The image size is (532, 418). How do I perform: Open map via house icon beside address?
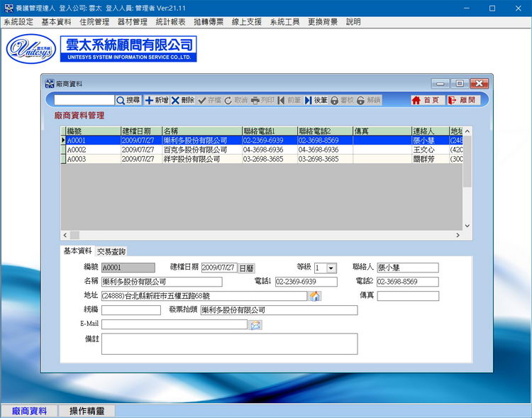coord(314,296)
